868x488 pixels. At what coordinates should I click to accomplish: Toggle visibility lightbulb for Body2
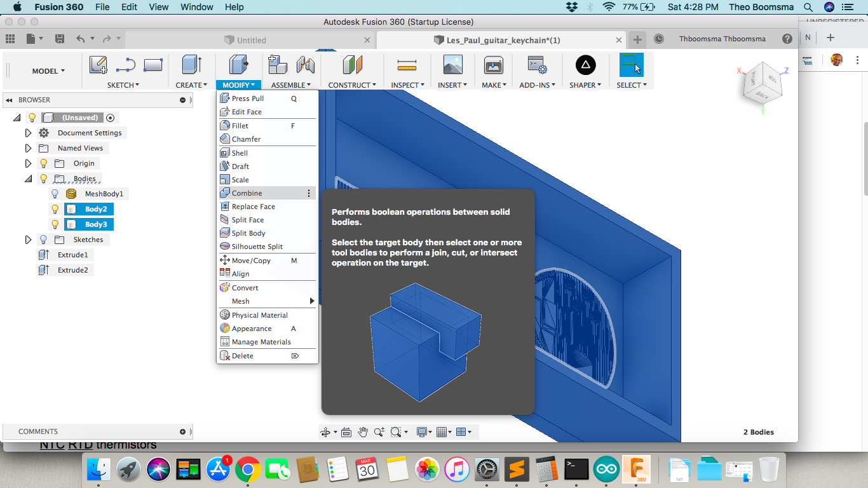[55, 209]
